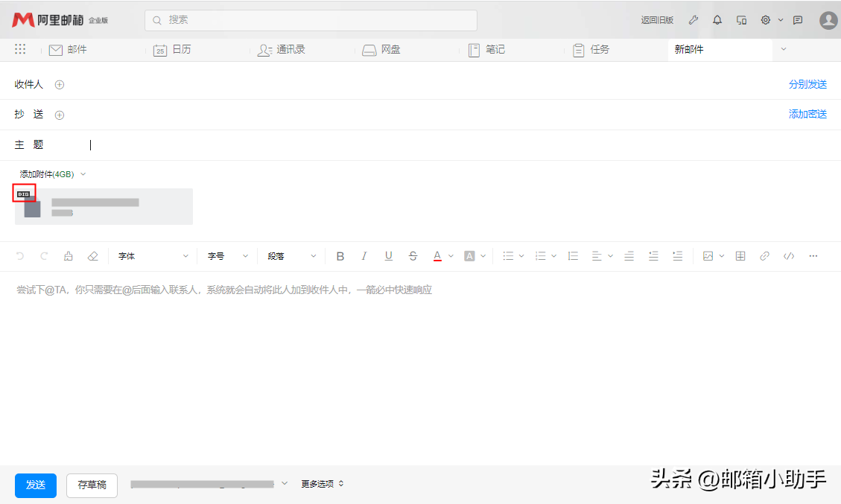841x504 pixels.
Task: Open the wrench tools icon
Action: pyautogui.click(x=693, y=20)
